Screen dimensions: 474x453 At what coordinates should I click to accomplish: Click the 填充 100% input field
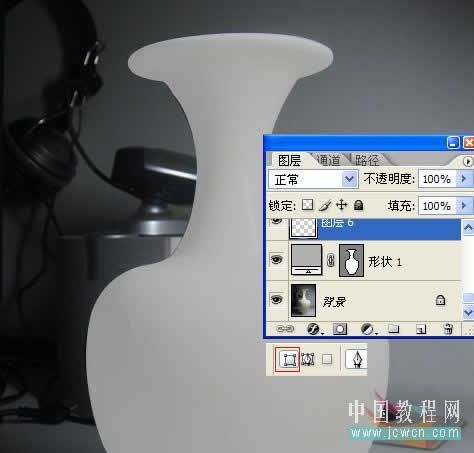(x=437, y=206)
